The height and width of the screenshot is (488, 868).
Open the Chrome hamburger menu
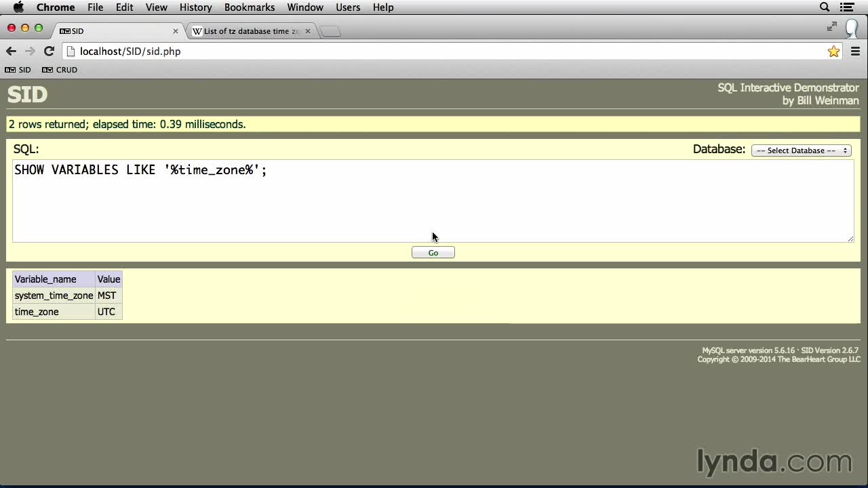[x=855, y=52]
